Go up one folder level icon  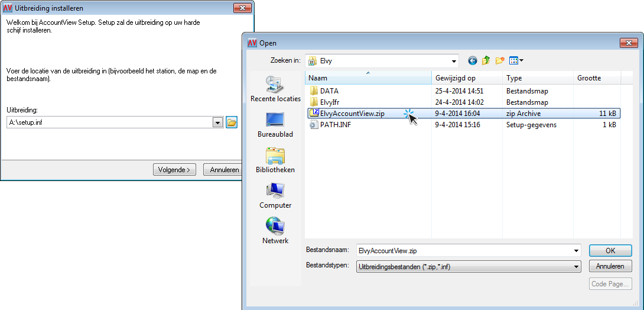click(486, 61)
